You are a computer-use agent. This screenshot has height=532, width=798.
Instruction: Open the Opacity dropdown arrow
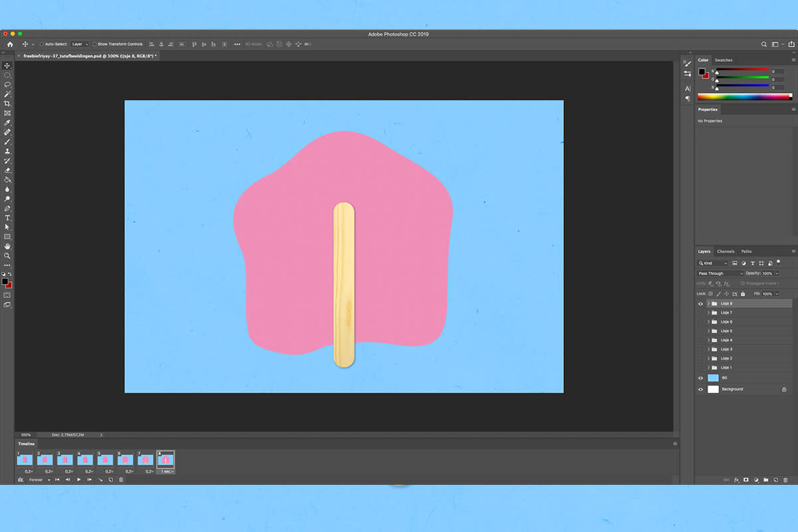777,273
